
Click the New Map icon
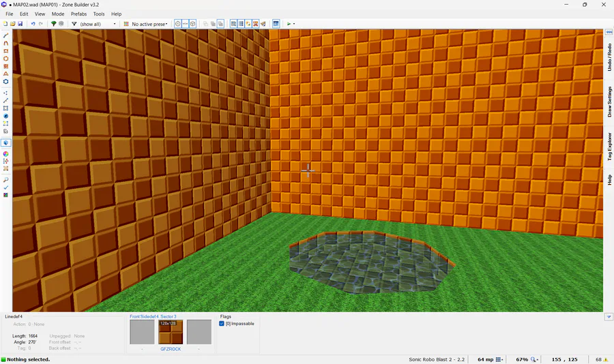pos(5,24)
